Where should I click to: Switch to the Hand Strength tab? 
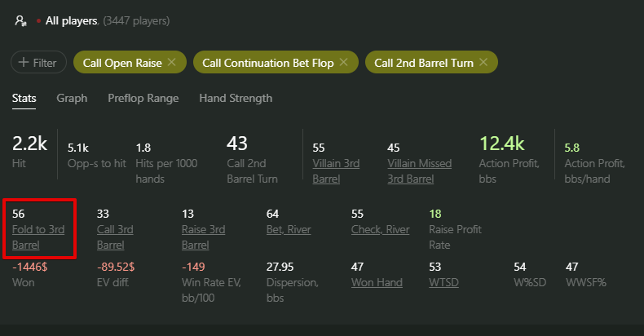tap(236, 98)
